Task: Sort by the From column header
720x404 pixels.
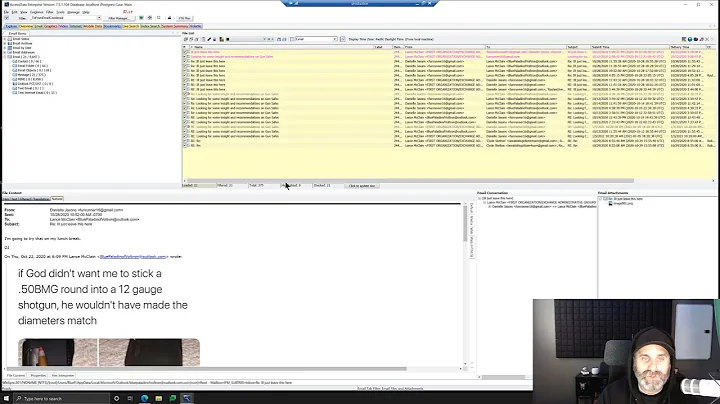Action: (x=444, y=47)
